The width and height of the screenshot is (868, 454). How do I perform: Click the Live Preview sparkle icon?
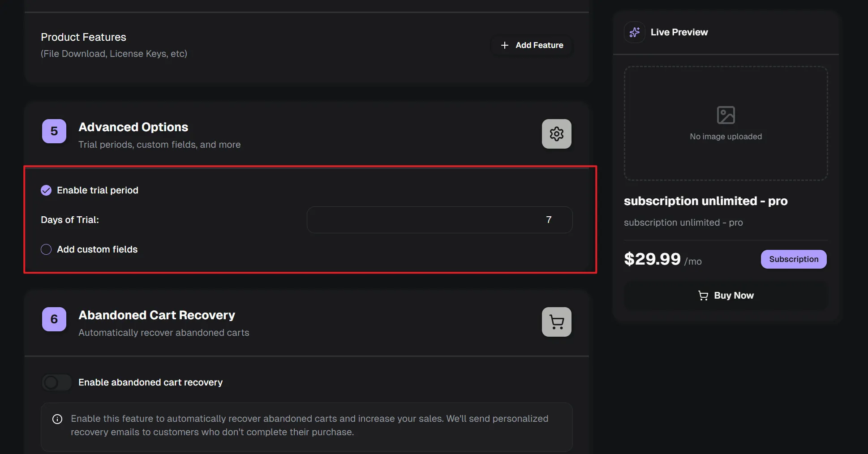point(634,32)
